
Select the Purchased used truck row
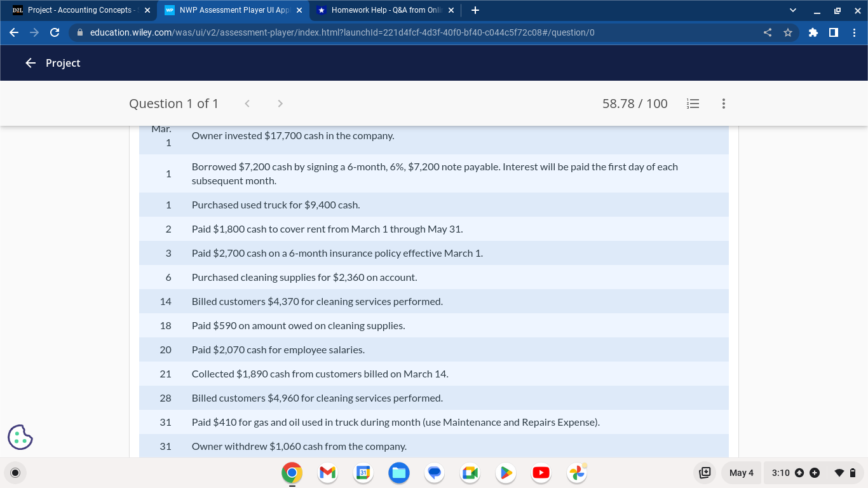pos(434,205)
